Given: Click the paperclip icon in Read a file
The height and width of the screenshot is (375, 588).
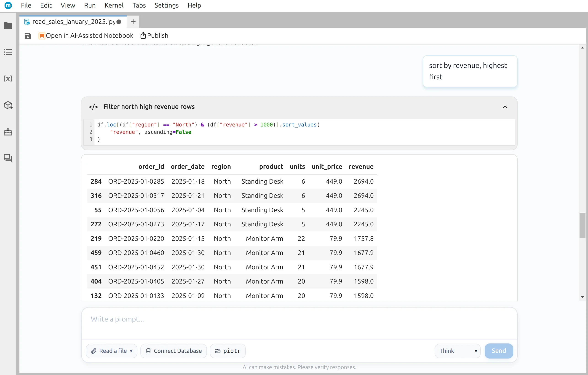Looking at the screenshot, I should pos(93,351).
